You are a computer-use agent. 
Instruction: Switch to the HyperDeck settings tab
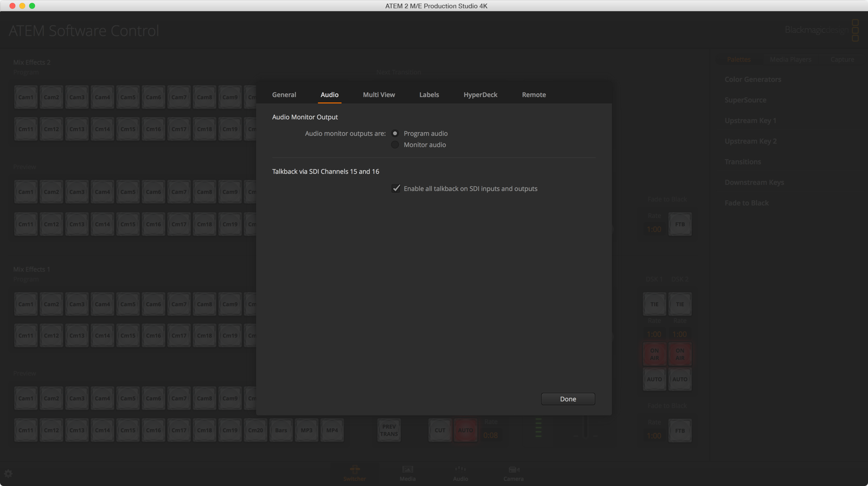tap(480, 95)
